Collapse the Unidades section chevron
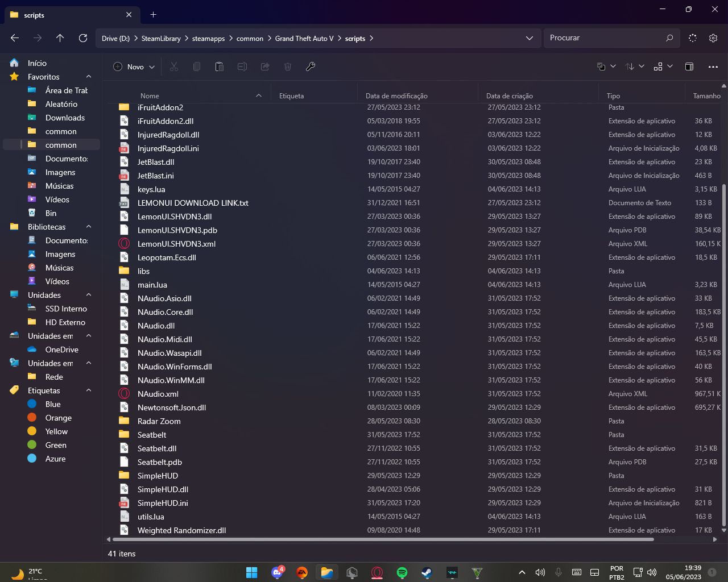Image resolution: width=728 pixels, height=582 pixels. (x=89, y=295)
